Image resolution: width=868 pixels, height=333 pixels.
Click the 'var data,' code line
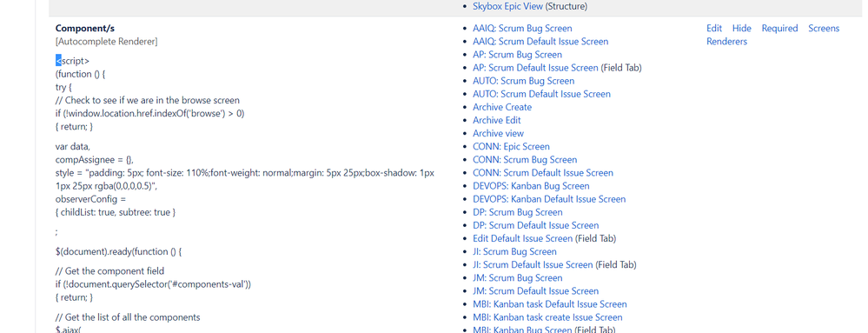click(72, 146)
